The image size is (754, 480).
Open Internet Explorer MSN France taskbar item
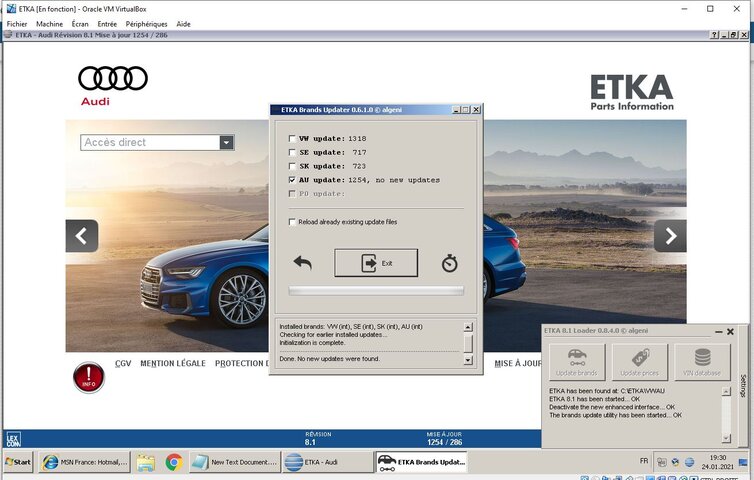point(84,462)
